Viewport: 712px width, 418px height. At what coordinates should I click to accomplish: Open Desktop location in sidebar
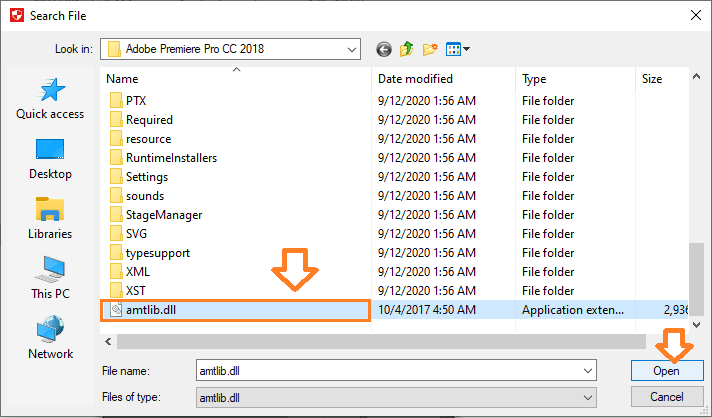tap(50, 160)
